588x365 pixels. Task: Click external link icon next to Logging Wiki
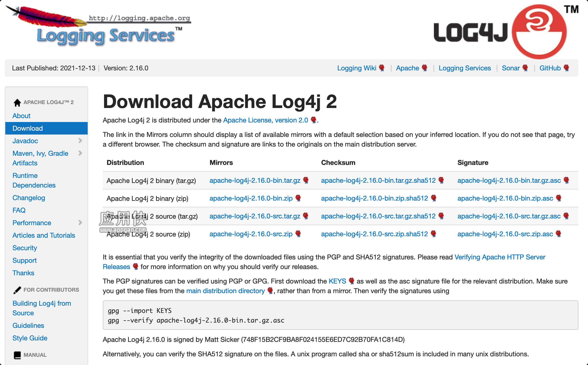382,68
